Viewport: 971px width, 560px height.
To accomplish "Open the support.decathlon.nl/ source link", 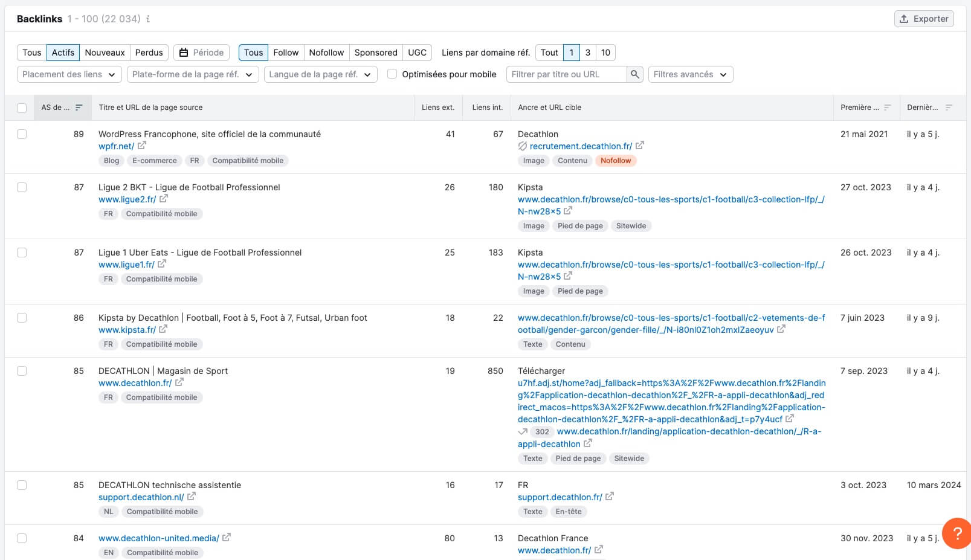I will (x=141, y=497).
